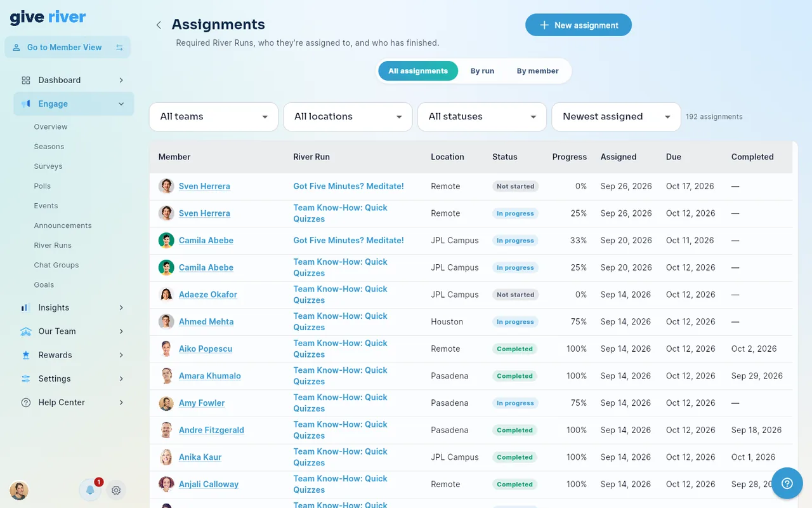Open Got Five Minutes? Meditate! for Camila Abebe
The image size is (812, 508).
coord(348,241)
